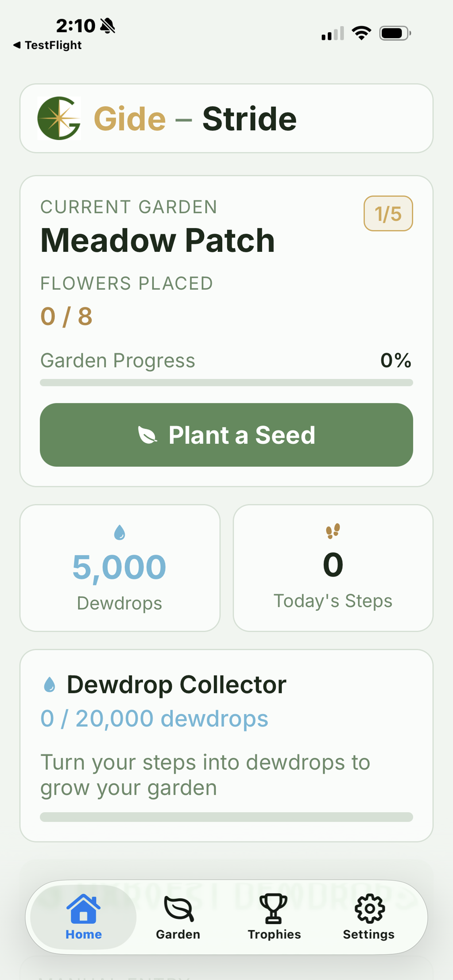Tap the Gide compass logo icon
Image resolution: width=453 pixels, height=980 pixels.
click(59, 118)
